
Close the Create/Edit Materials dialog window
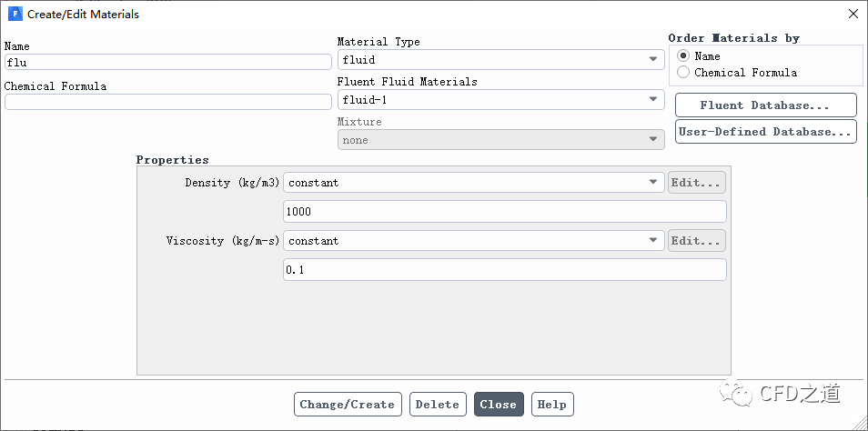pyautogui.click(x=853, y=15)
